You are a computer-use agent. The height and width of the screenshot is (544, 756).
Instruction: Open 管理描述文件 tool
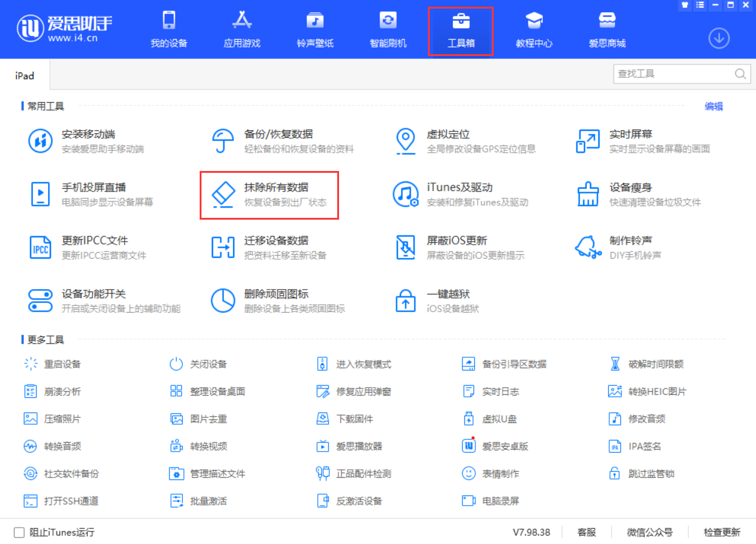(208, 473)
